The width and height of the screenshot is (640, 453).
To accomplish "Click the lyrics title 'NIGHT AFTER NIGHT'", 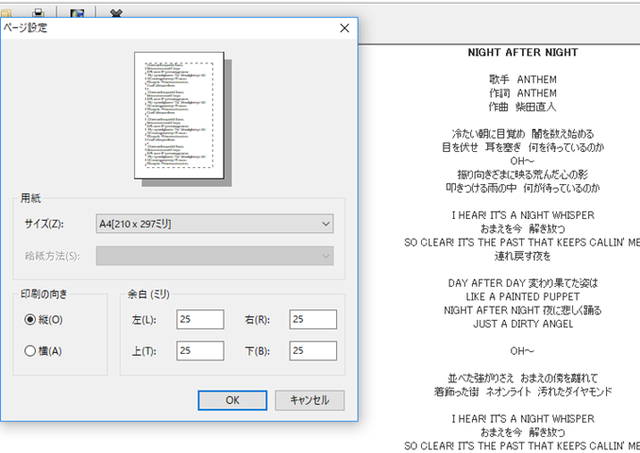I will [523, 52].
